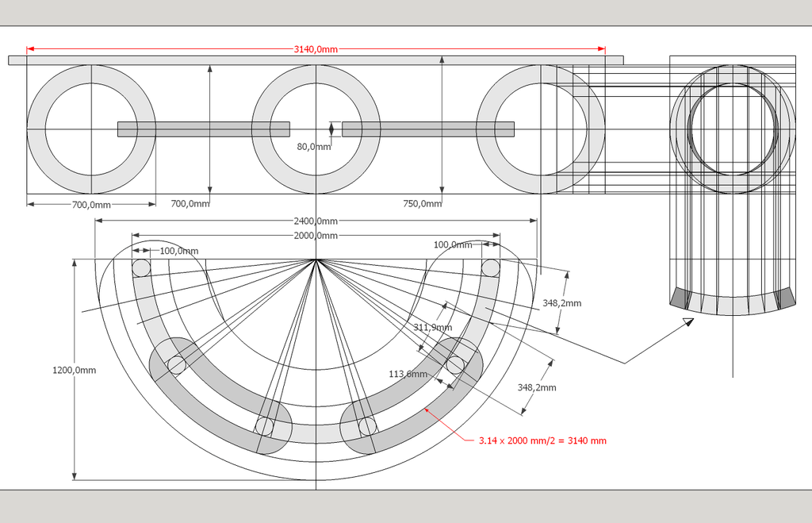
Task: Select the 1200,0mm vertical dimension text
Action: [74, 370]
